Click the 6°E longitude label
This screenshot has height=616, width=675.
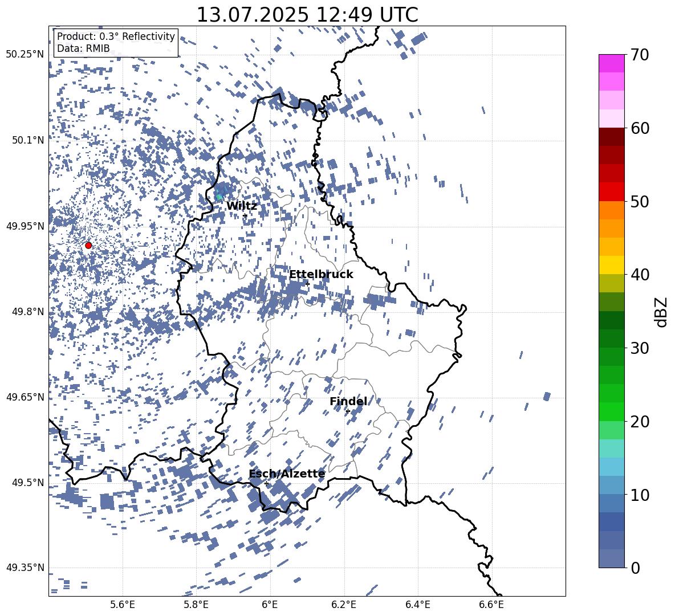[x=270, y=605]
